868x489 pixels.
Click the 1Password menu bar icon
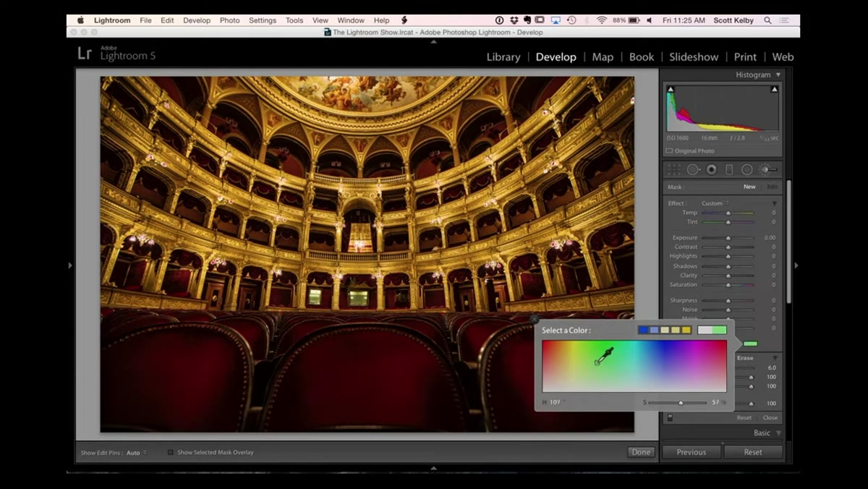click(499, 20)
